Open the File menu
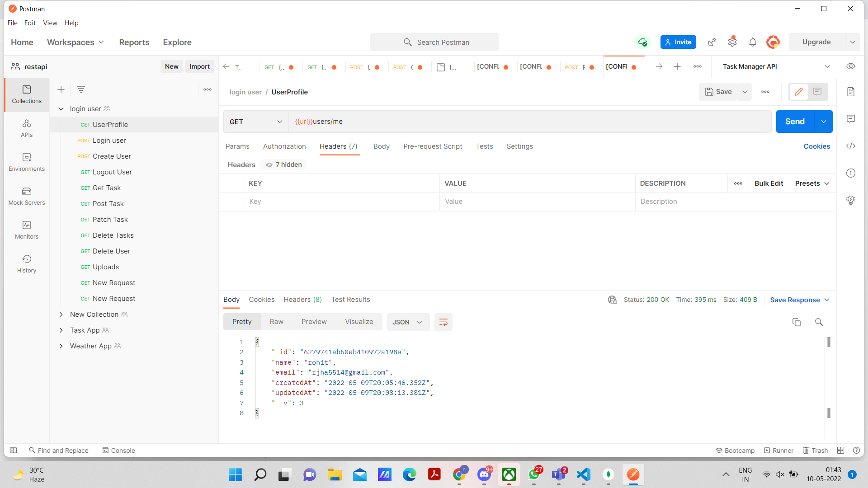Image resolution: width=868 pixels, height=488 pixels. (13, 23)
